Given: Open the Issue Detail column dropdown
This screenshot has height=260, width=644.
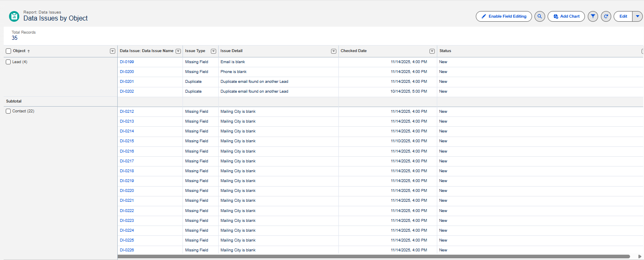Looking at the screenshot, I should click(333, 51).
